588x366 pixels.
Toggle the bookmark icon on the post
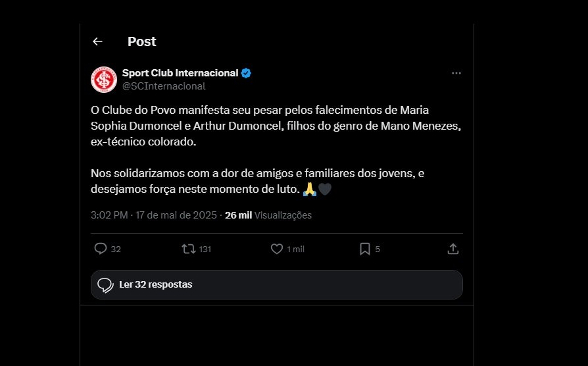pyautogui.click(x=365, y=249)
